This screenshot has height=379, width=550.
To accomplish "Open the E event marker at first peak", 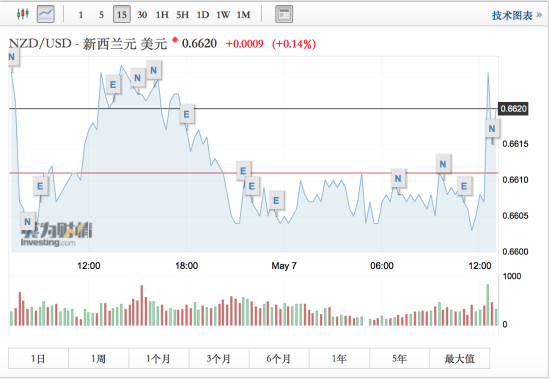I will click(x=113, y=85).
